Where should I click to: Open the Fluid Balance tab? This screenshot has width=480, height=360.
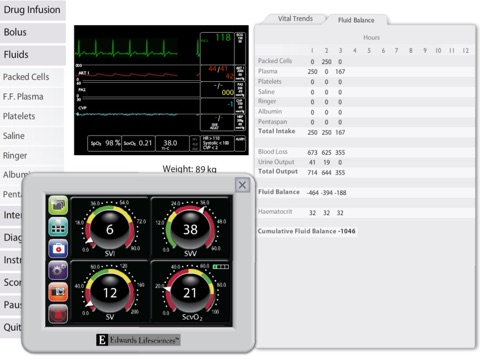(356, 20)
